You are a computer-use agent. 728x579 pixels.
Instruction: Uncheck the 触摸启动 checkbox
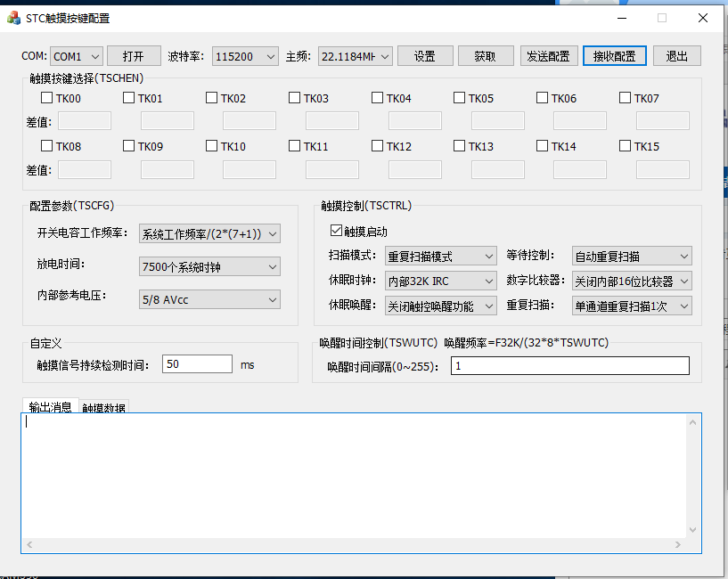[x=336, y=232]
